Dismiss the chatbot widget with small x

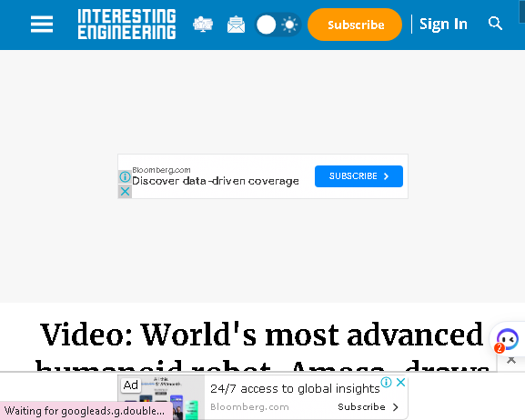pyautogui.click(x=511, y=360)
